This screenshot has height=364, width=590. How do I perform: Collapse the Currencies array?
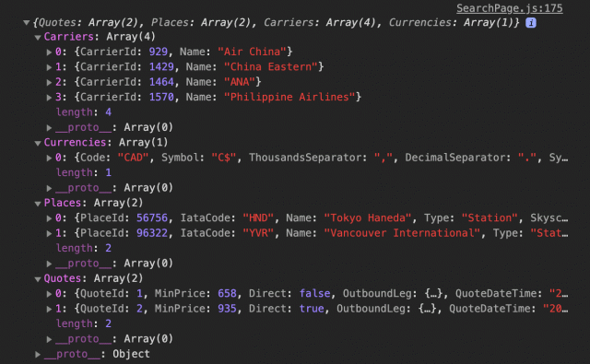[38, 143]
